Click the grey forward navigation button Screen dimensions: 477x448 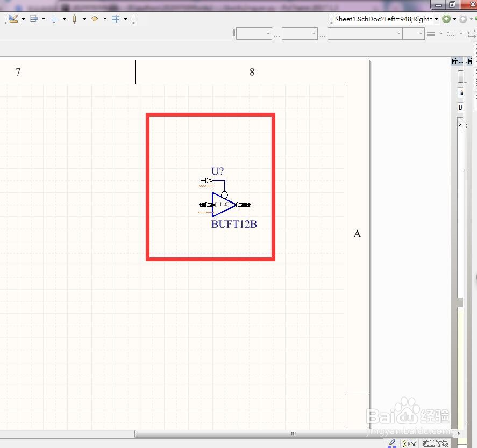click(x=462, y=19)
